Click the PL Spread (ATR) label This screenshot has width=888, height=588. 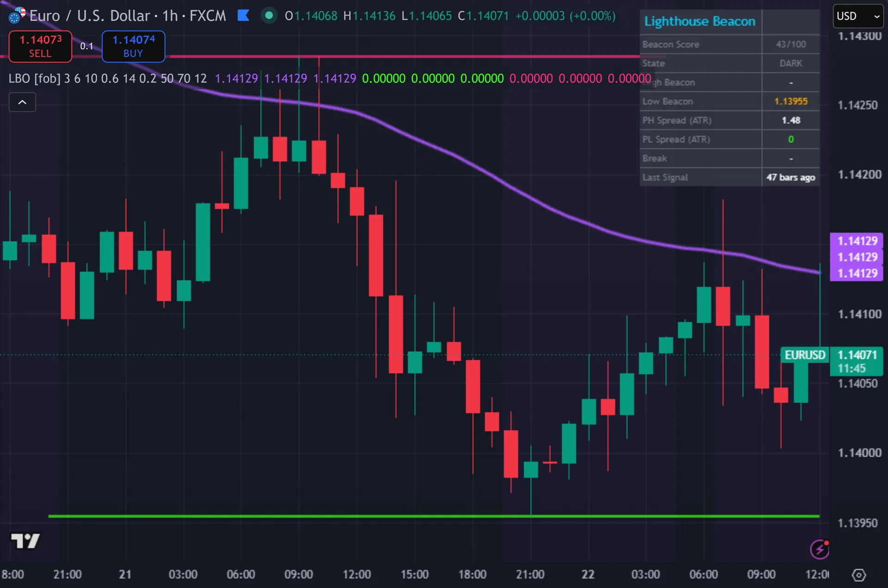[676, 139]
